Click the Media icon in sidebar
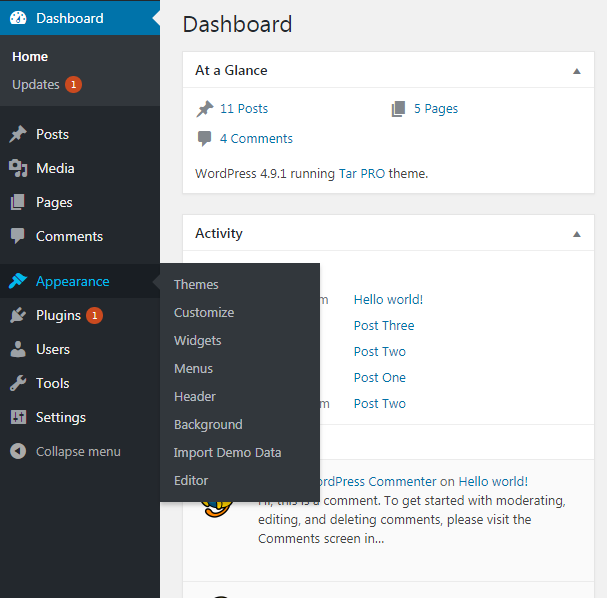This screenshot has width=607, height=598. click(x=18, y=168)
